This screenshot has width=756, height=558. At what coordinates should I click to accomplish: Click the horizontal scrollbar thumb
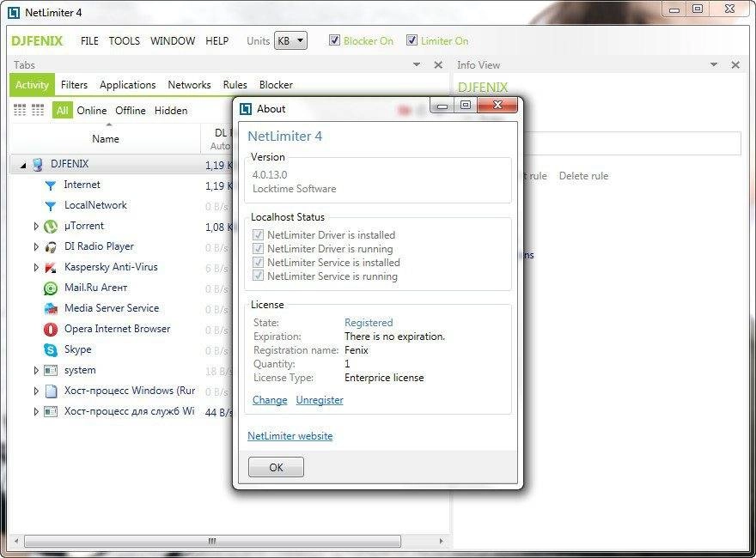point(212,541)
